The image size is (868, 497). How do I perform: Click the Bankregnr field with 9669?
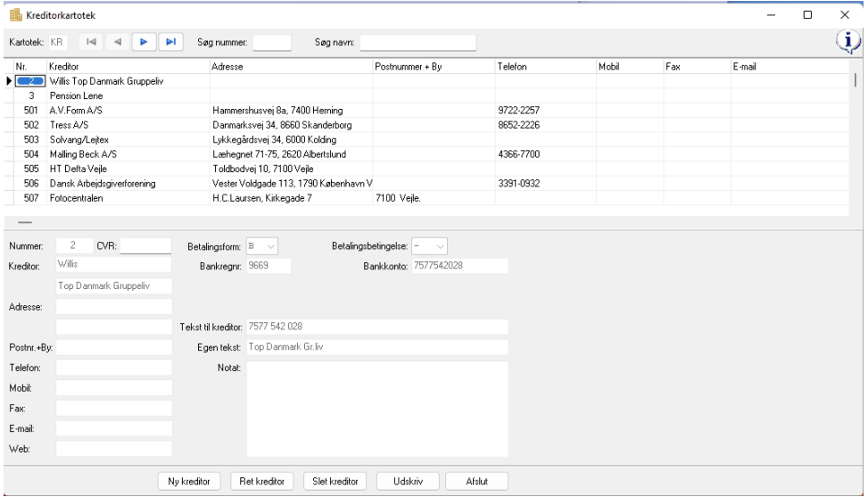tap(269, 266)
